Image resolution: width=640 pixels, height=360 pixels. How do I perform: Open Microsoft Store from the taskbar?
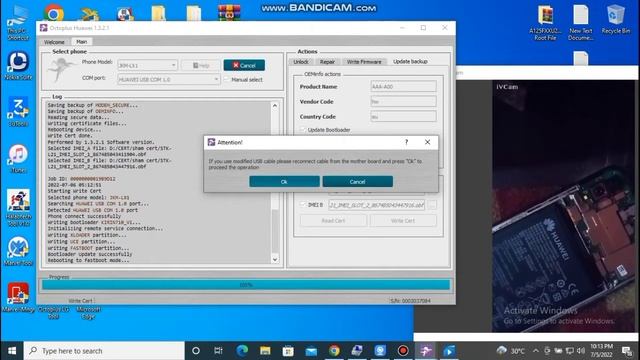pos(288,351)
